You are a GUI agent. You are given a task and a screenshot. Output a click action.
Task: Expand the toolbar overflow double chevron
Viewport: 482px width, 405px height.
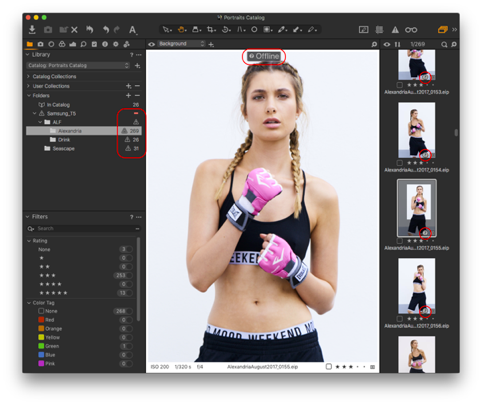(454, 30)
